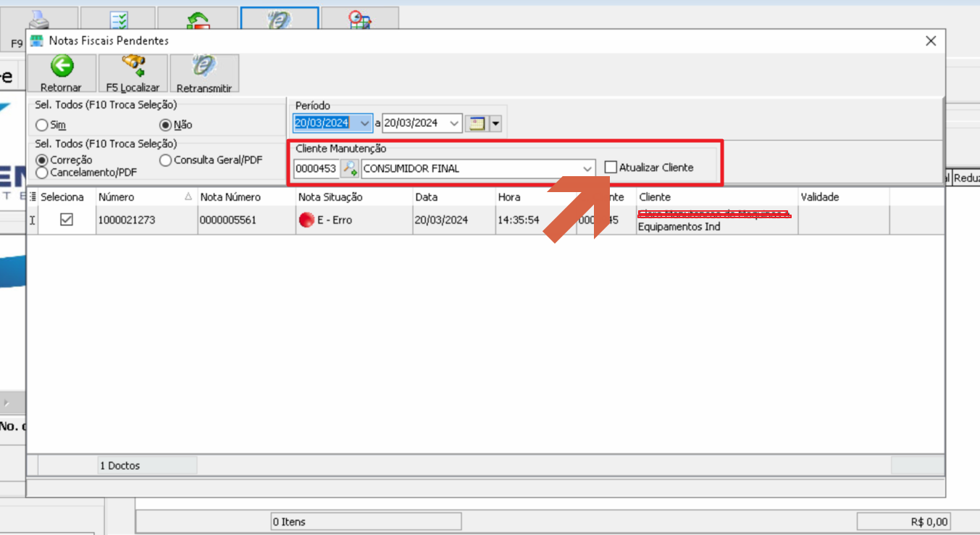The image size is (980, 535).
Task: Click the Equipamentos Ind client cell
Action: point(717,220)
